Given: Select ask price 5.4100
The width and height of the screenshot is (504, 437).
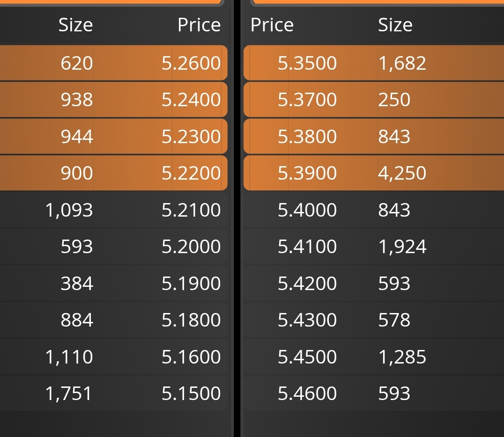Looking at the screenshot, I should tap(307, 247).
